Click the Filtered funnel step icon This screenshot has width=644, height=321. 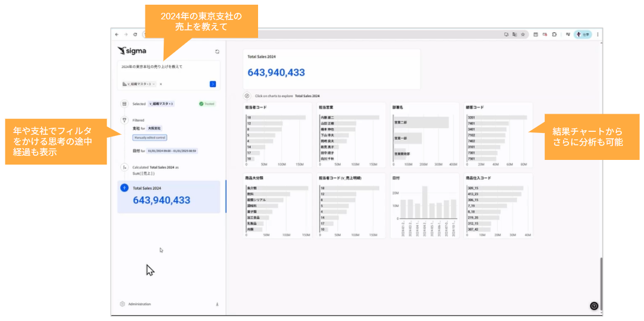pos(124,119)
